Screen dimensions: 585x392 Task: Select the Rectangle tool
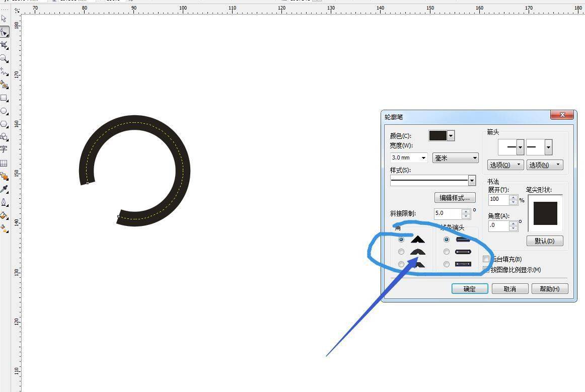pos(4,98)
